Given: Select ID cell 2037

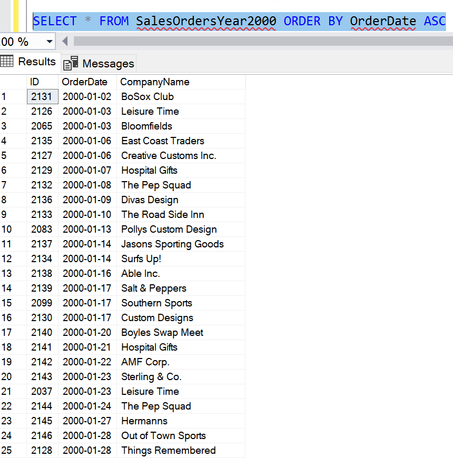Looking at the screenshot, I should (x=43, y=391).
